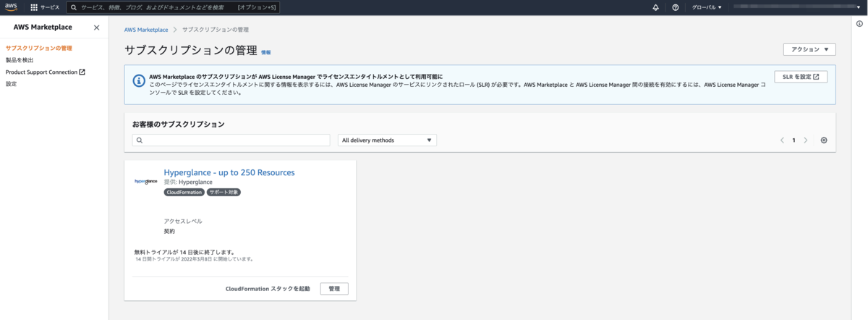This screenshot has width=868, height=320.
Task: Open 設定 in the sidebar
Action: coord(11,84)
